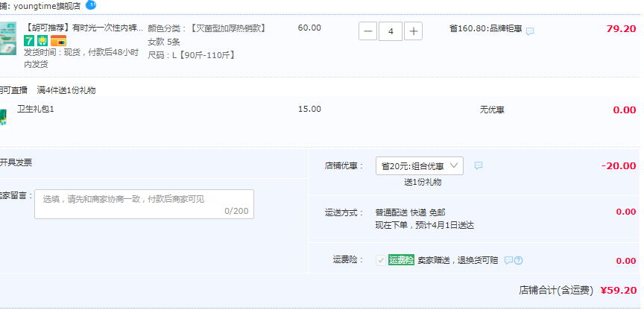Click the 预计4月1日送达 delivery estimate
The height and width of the screenshot is (313, 644).
click(x=444, y=225)
